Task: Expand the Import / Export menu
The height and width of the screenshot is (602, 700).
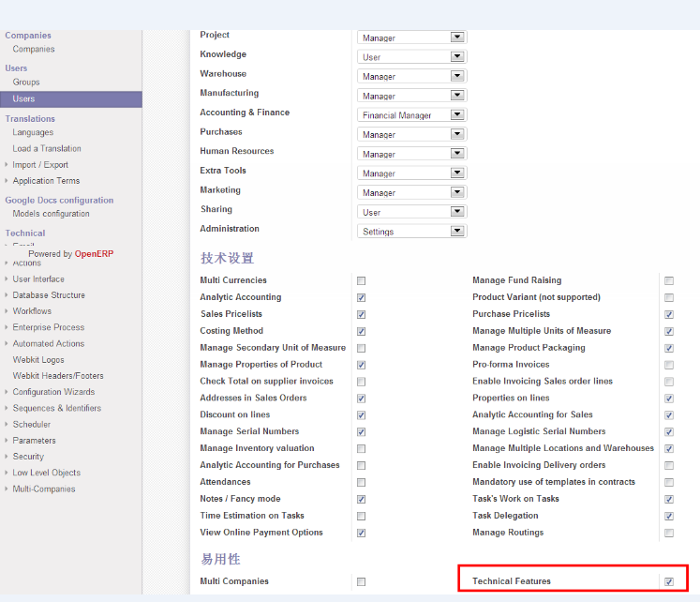Action: (39, 165)
